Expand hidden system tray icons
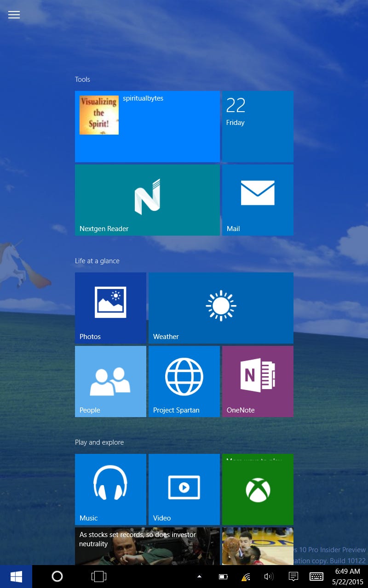Image resolution: width=368 pixels, height=588 pixels. click(199, 576)
